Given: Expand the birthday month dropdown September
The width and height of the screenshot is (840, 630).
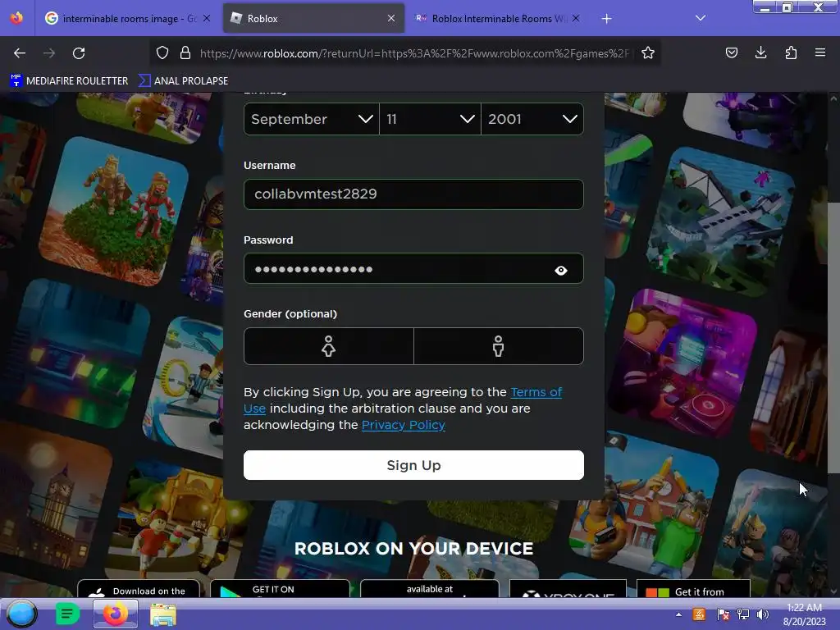Looking at the screenshot, I should pyautogui.click(x=311, y=119).
